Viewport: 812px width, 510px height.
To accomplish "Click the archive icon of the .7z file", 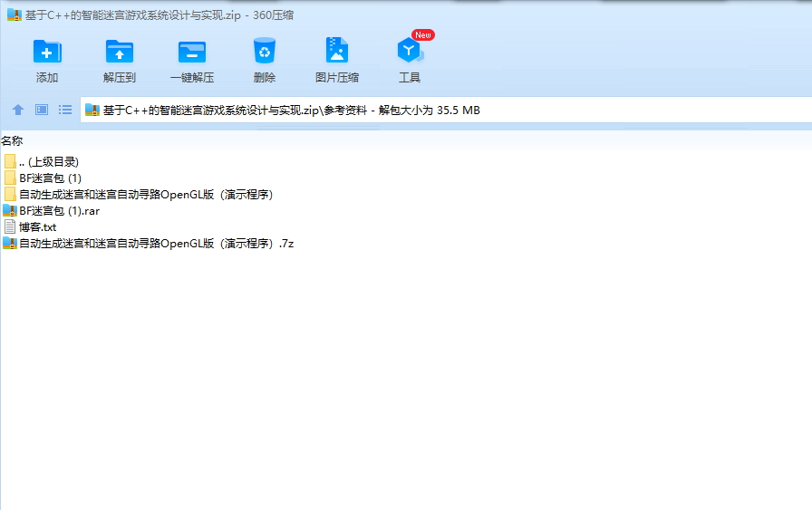I will pos(10,243).
